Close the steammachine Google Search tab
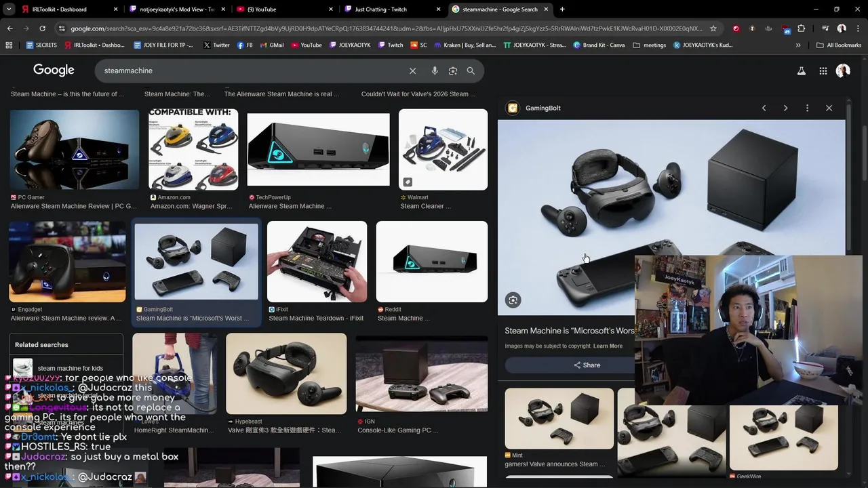The width and height of the screenshot is (868, 488). (x=547, y=9)
